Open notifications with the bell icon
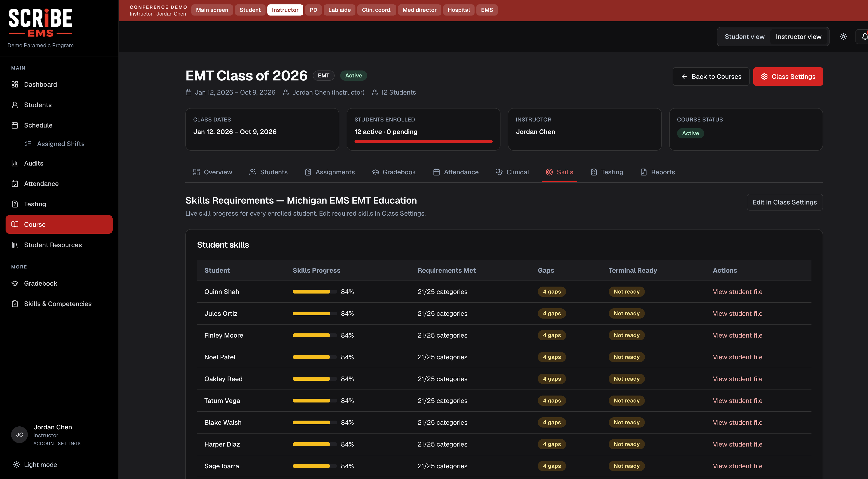Viewport: 868px width, 479px height. click(x=864, y=37)
